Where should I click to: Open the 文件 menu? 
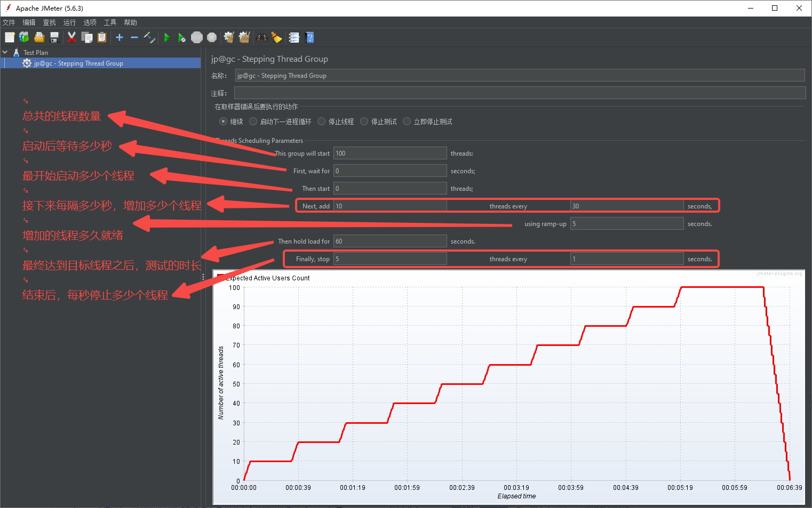(9, 22)
